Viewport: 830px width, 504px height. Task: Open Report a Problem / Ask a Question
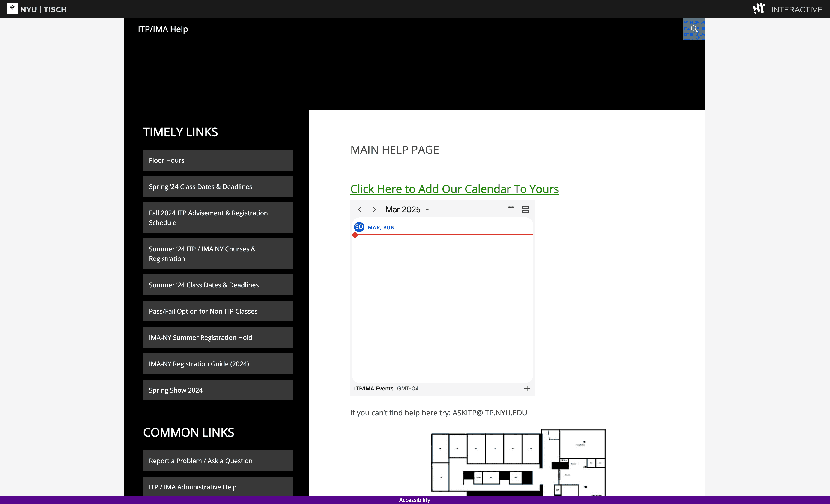point(218,461)
